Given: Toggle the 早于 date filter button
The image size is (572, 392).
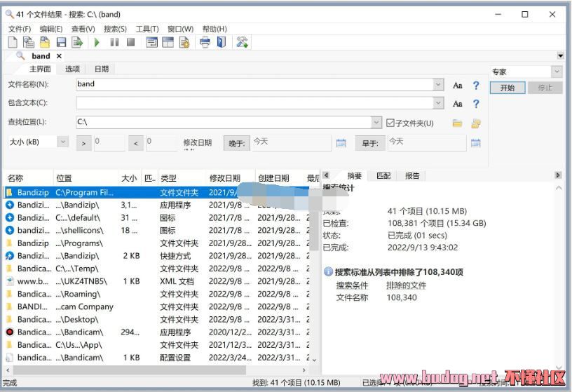Looking at the screenshot, I should (x=370, y=143).
